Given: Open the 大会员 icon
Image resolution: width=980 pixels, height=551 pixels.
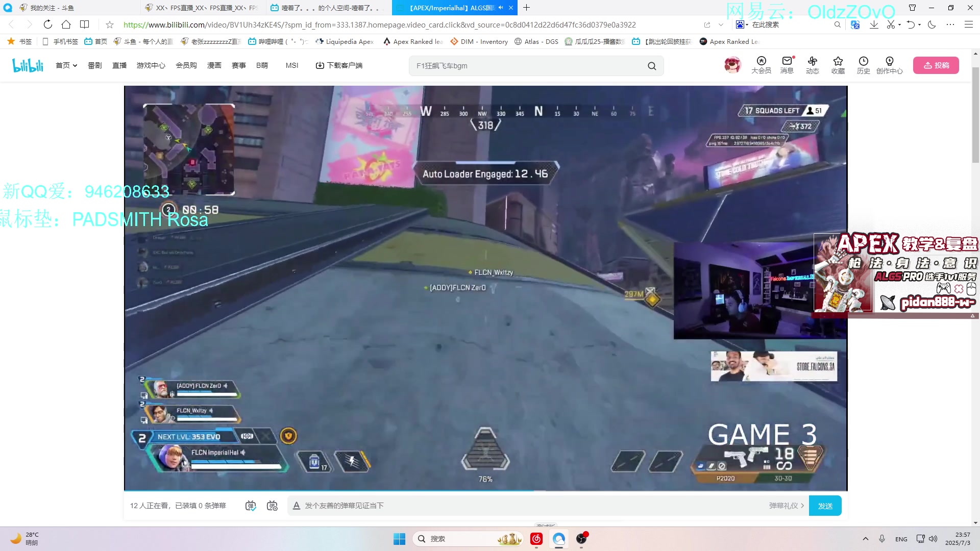Looking at the screenshot, I should pyautogui.click(x=761, y=65).
